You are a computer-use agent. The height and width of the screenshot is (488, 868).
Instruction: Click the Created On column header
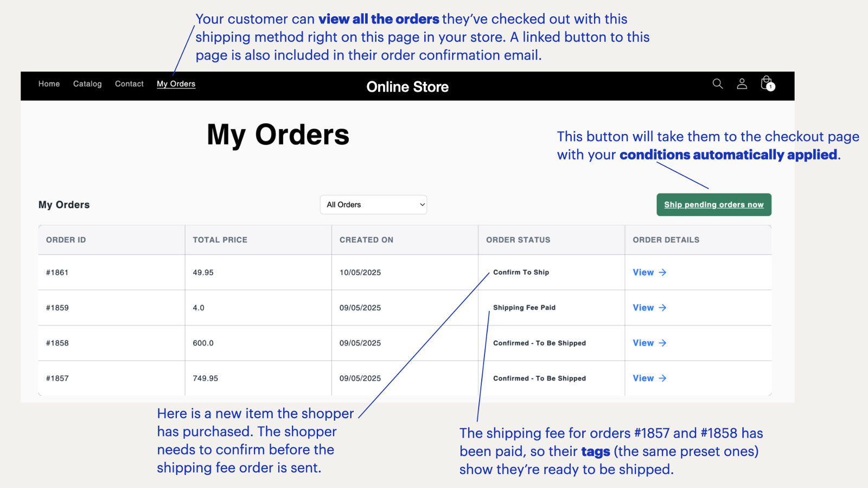(x=366, y=240)
